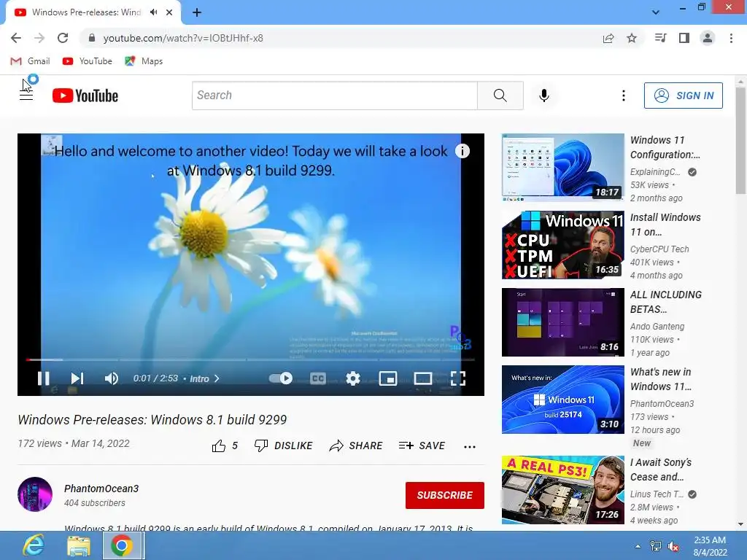Open Windows 11 Configuration video thumbnail

coord(562,168)
